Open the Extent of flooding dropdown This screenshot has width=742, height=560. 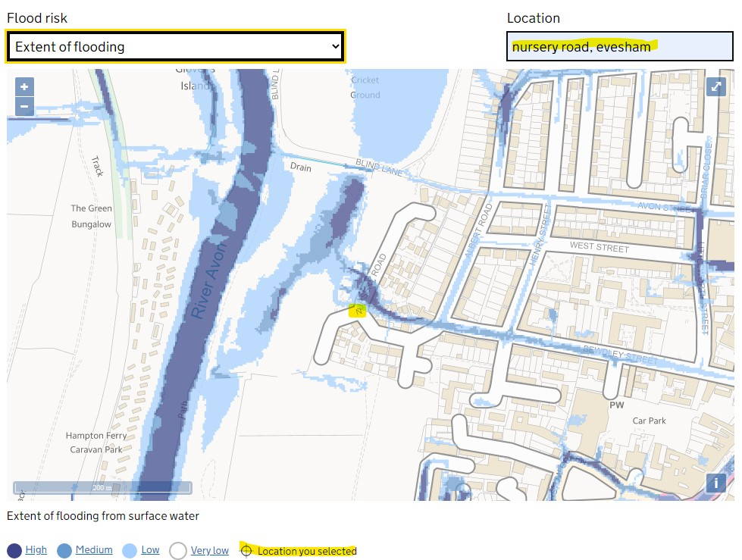tap(176, 47)
